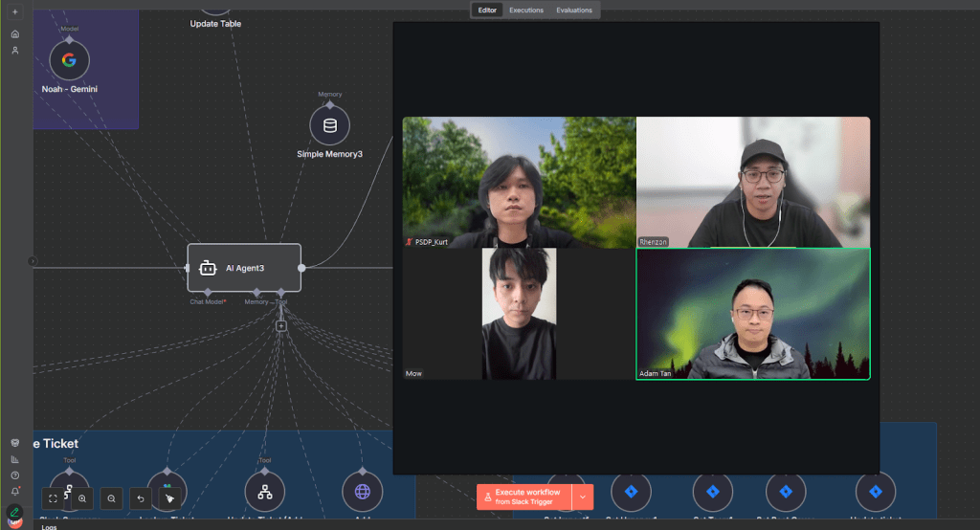Open the AI Agent3 node
The height and width of the screenshot is (530, 980).
tap(244, 268)
